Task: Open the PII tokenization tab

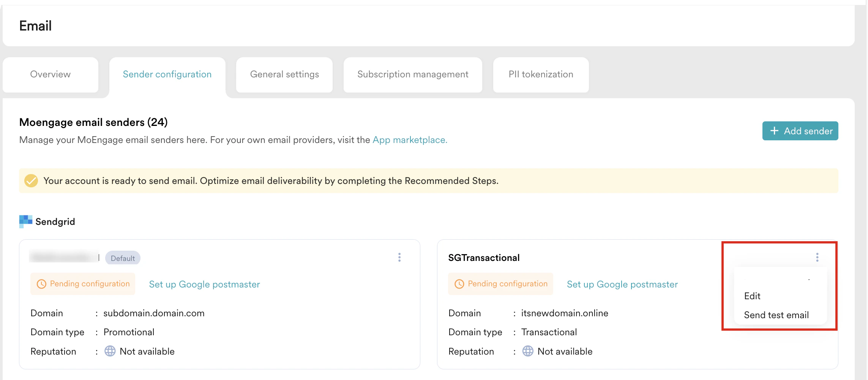Action: [x=541, y=74]
